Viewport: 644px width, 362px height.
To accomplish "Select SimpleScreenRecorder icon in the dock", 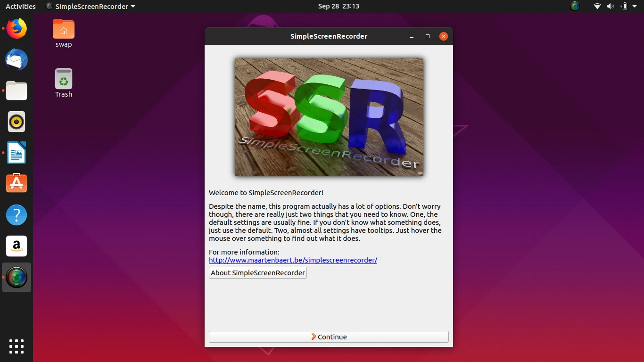I will pos(17,277).
